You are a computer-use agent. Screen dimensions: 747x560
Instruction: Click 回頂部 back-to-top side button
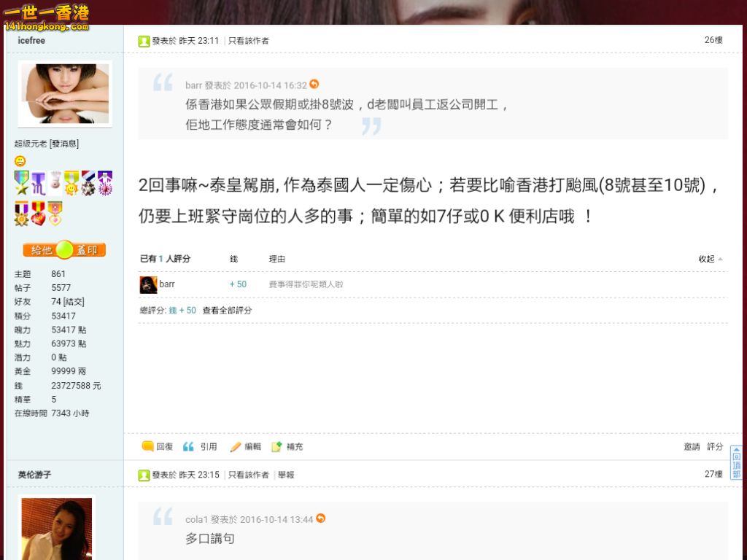[x=736, y=462]
